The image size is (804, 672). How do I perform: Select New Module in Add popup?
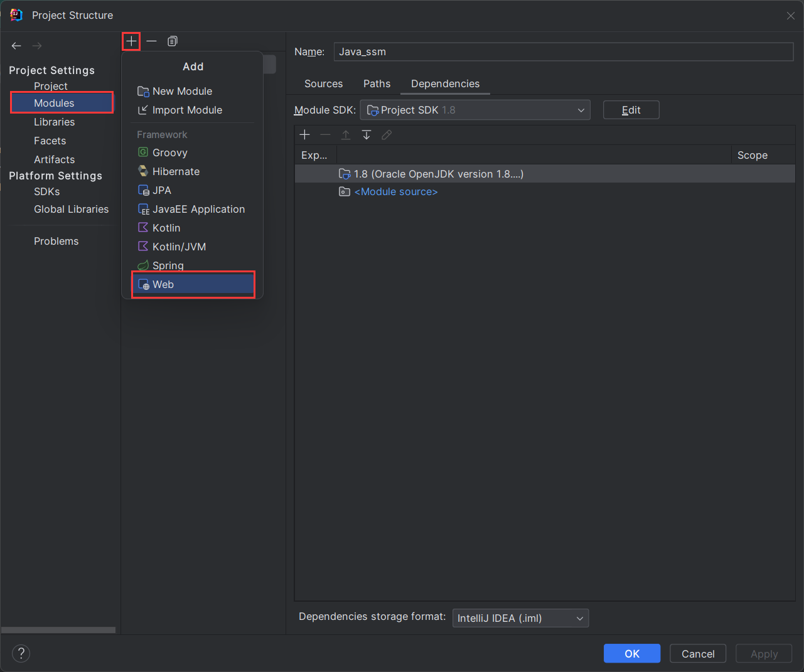coord(182,92)
